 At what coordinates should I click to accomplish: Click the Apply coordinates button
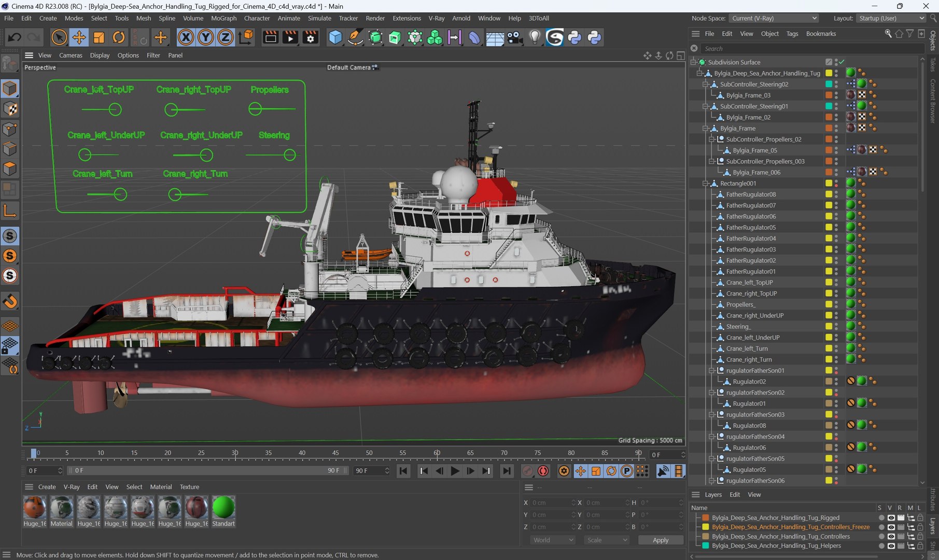660,540
